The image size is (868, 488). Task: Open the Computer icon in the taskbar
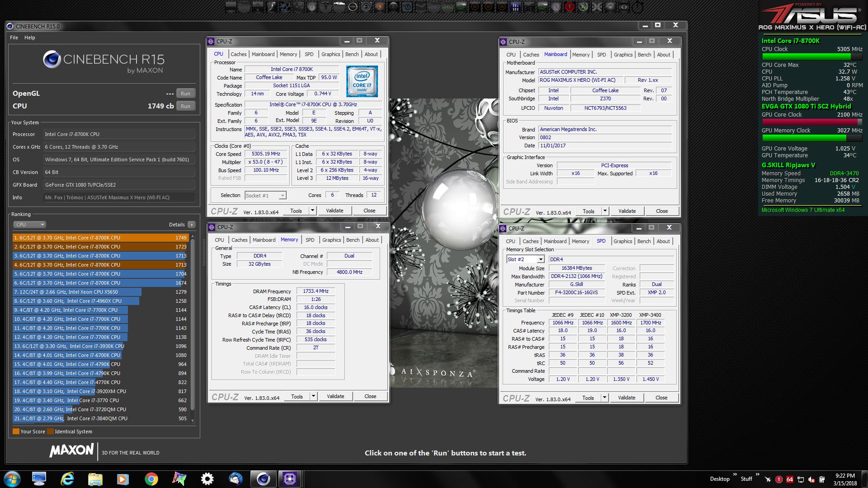[39, 479]
